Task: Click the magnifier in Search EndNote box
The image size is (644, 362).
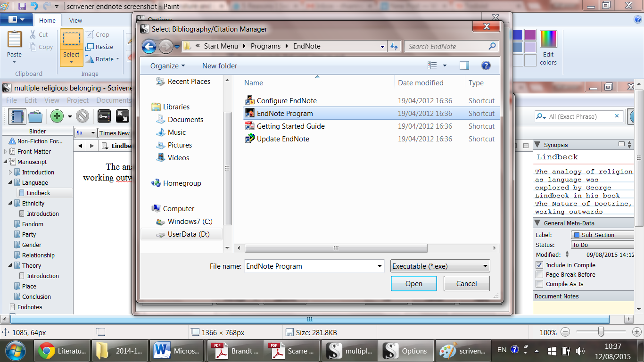Action: click(492, 46)
